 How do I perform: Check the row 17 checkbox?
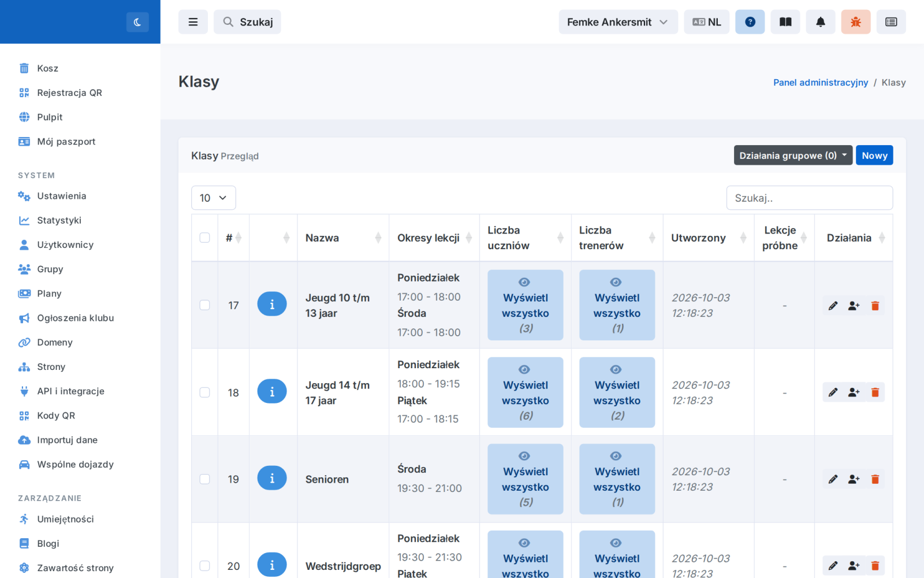coord(204,305)
